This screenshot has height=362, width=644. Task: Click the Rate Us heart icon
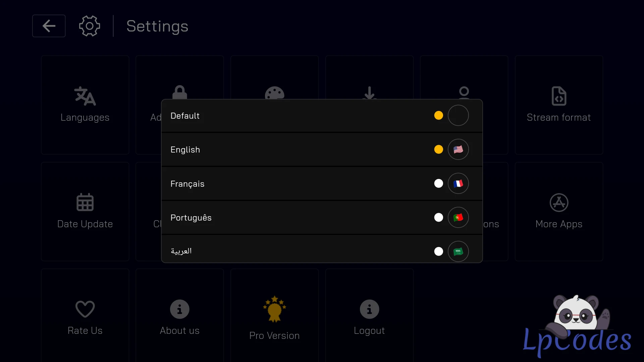click(x=85, y=309)
